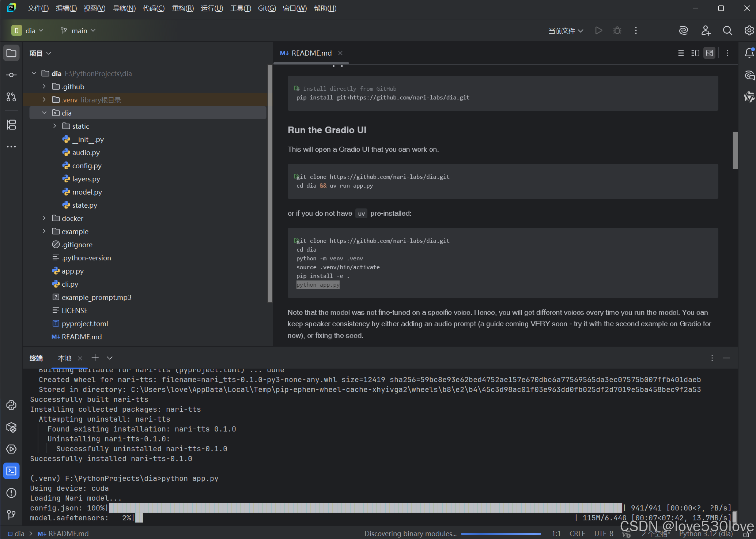
Task: Open the Pull Requests tool window icon
Action: 11,97
